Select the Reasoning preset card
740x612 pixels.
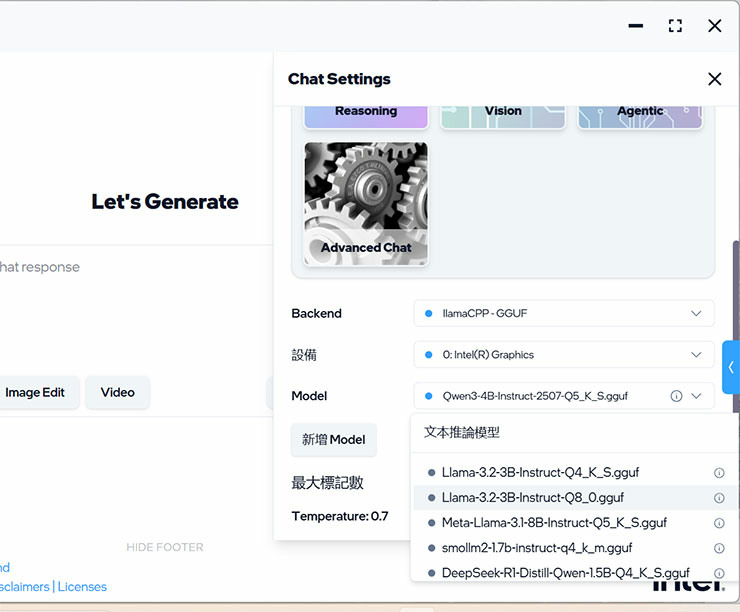click(x=366, y=117)
